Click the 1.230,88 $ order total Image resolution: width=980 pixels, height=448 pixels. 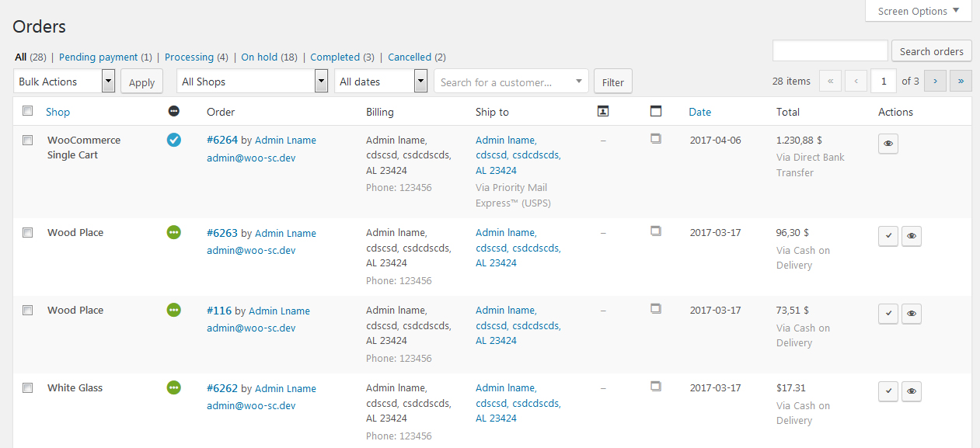tap(799, 141)
